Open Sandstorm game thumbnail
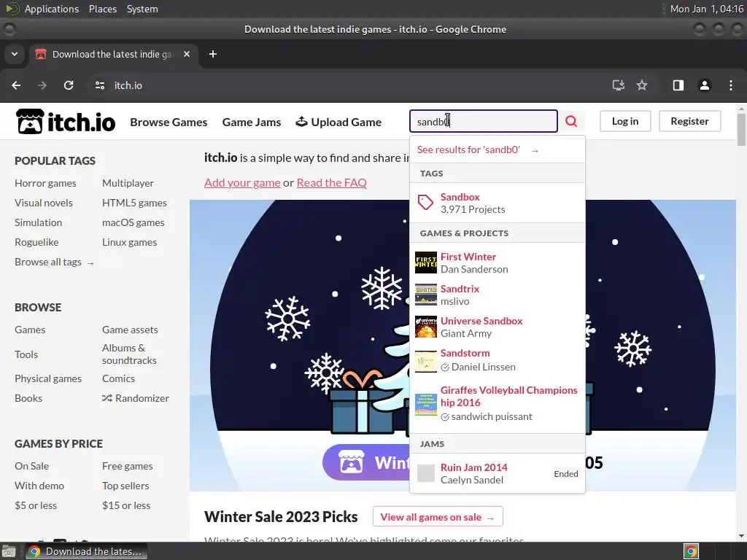Image resolution: width=747 pixels, height=560 pixels. pos(425,362)
